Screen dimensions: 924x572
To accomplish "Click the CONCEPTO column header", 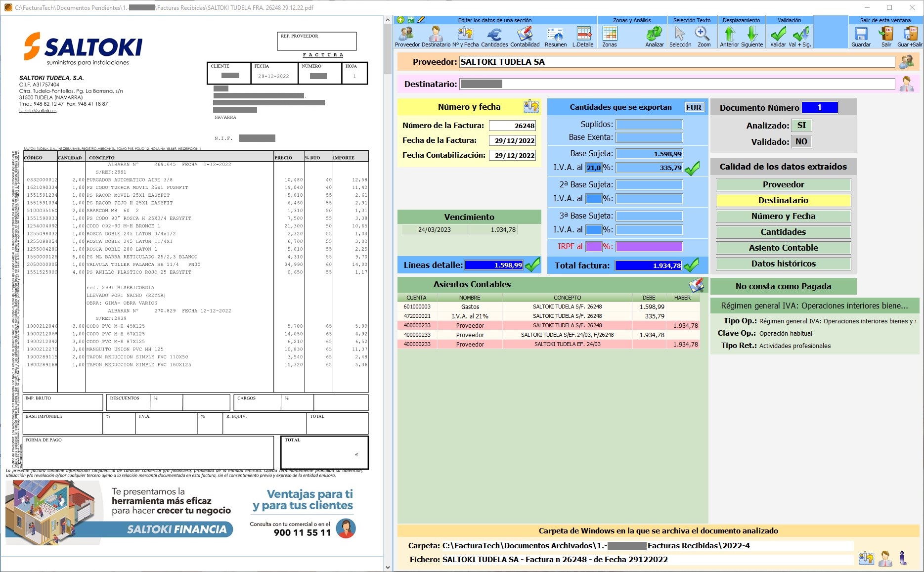I will click(568, 298).
